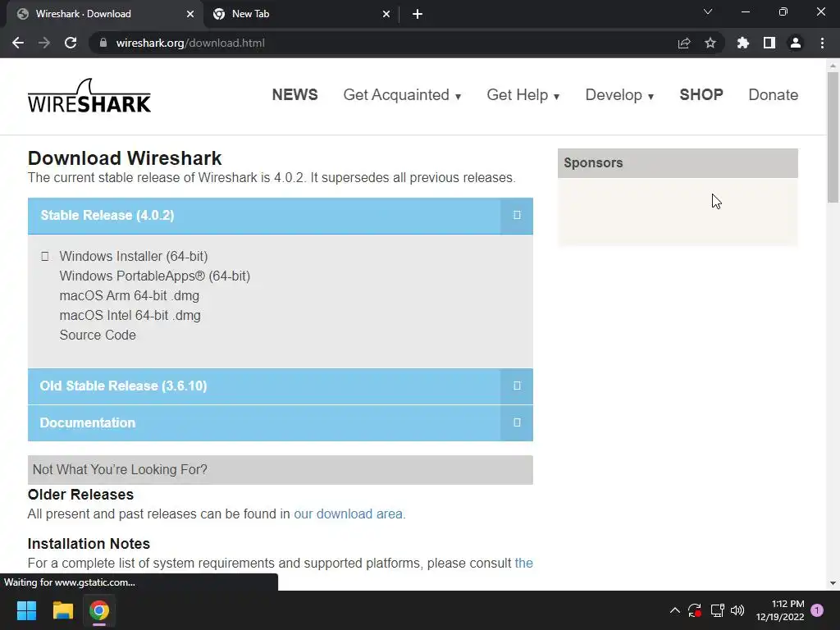Launch File Explorer from the taskbar
This screenshot has height=630, width=840.
coord(62,610)
